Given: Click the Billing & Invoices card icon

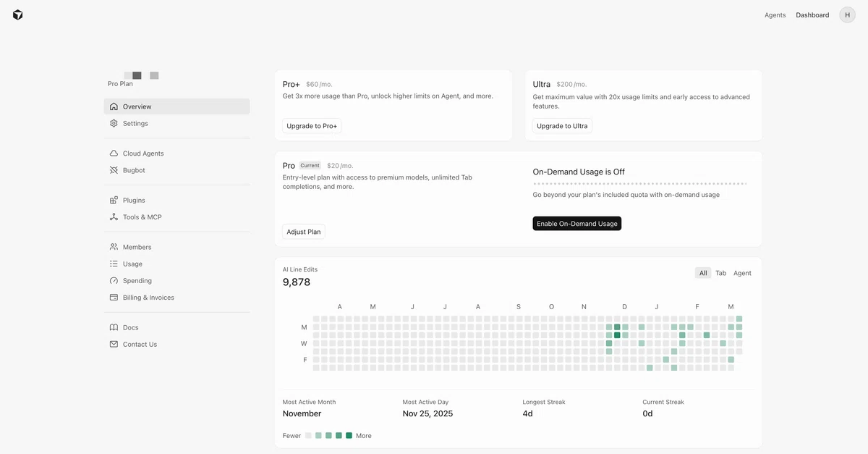Looking at the screenshot, I should [114, 297].
